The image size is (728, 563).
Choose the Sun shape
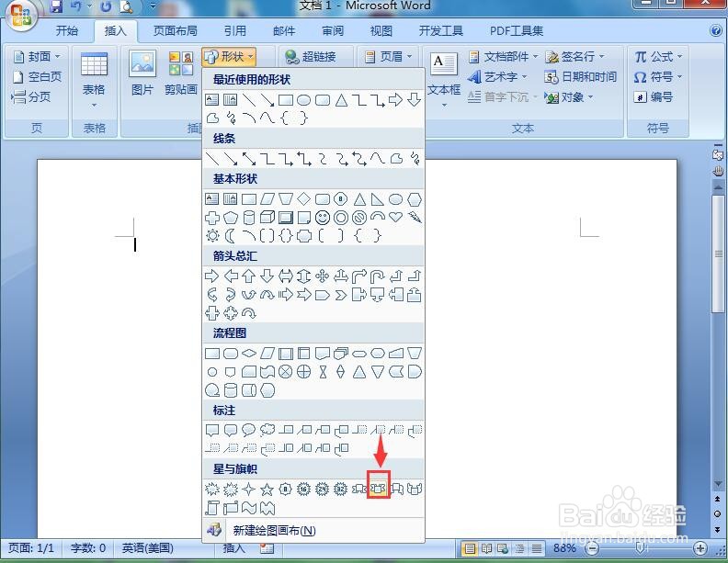tap(212, 236)
